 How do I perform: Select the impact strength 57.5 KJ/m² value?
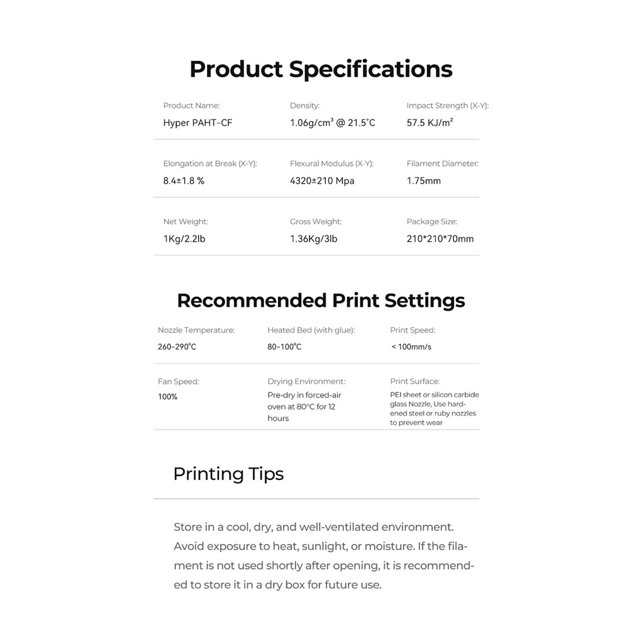(430, 123)
